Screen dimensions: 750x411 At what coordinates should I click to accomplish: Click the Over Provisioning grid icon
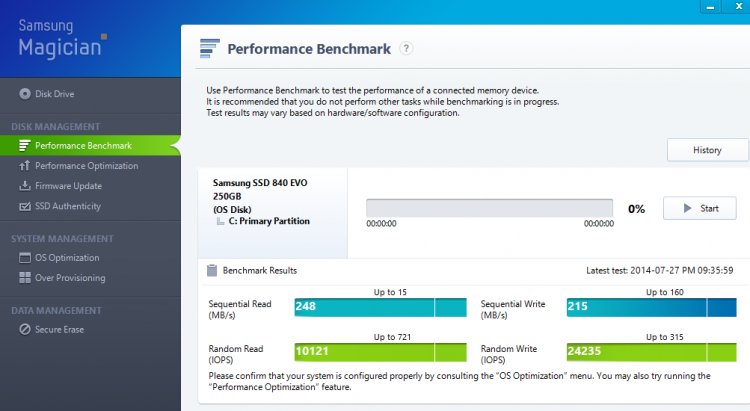tap(25, 278)
